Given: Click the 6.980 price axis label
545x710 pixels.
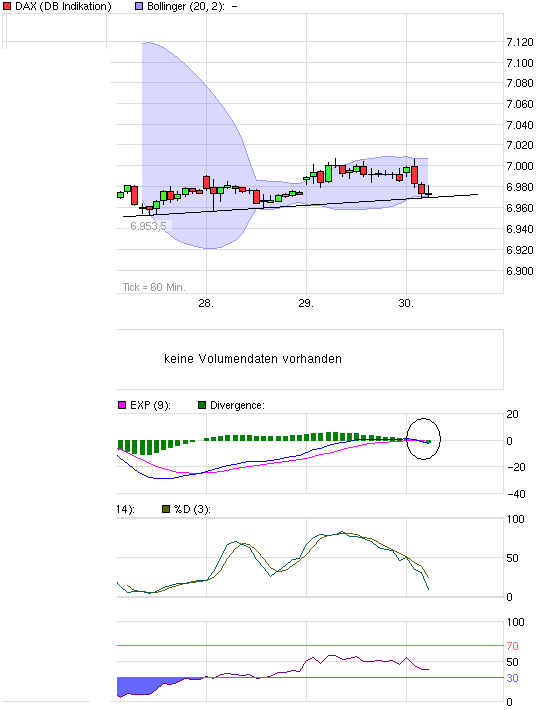Looking at the screenshot, I should (520, 187).
